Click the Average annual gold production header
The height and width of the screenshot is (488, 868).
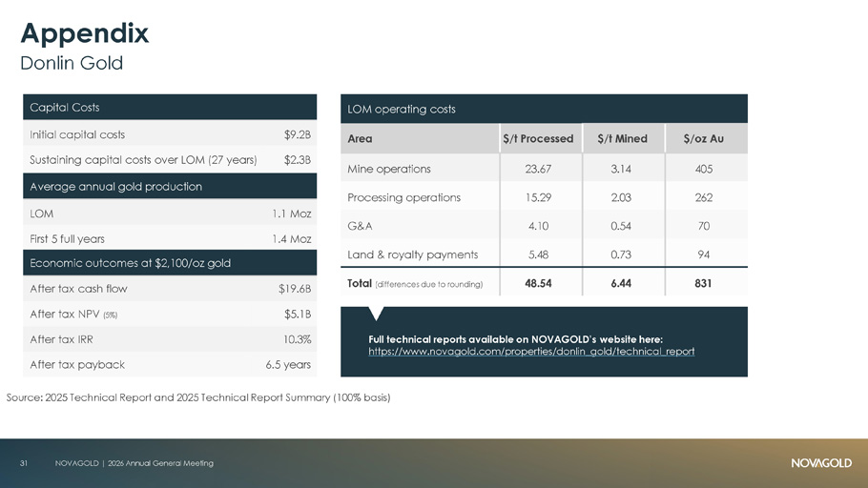tap(170, 187)
